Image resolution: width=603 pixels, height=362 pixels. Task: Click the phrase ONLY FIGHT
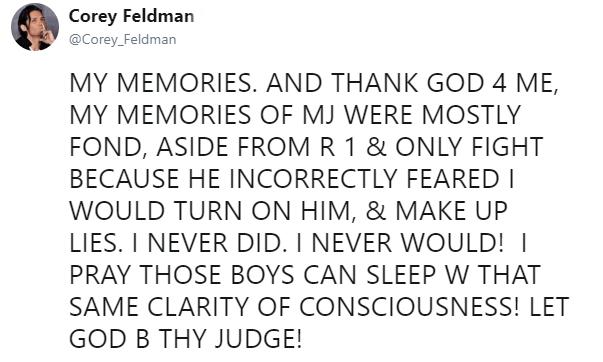[x=469, y=147]
